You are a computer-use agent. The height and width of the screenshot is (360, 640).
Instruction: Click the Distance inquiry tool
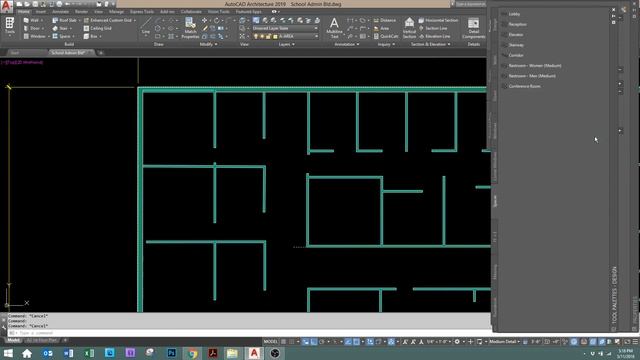coord(385,20)
